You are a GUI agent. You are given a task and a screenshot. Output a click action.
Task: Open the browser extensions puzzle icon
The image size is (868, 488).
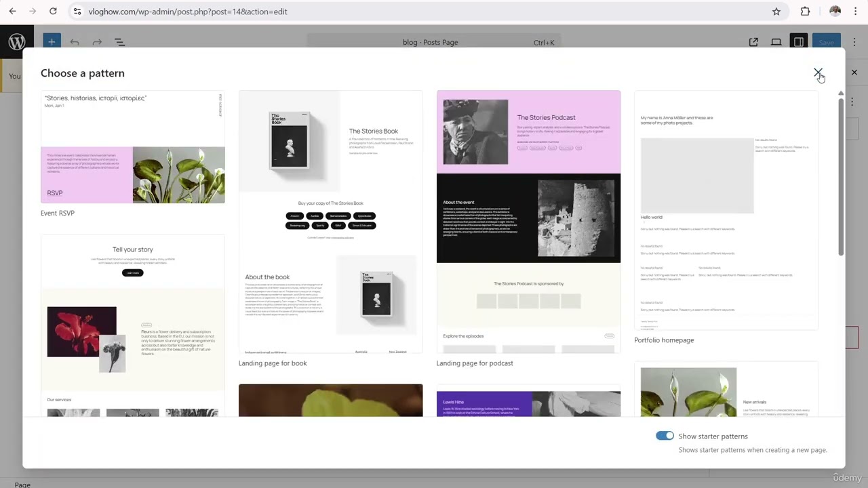pyautogui.click(x=806, y=12)
